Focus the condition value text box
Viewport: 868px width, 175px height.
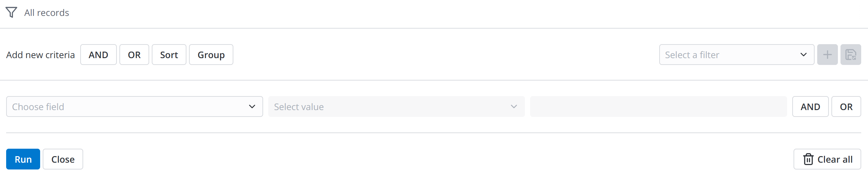[x=658, y=107]
